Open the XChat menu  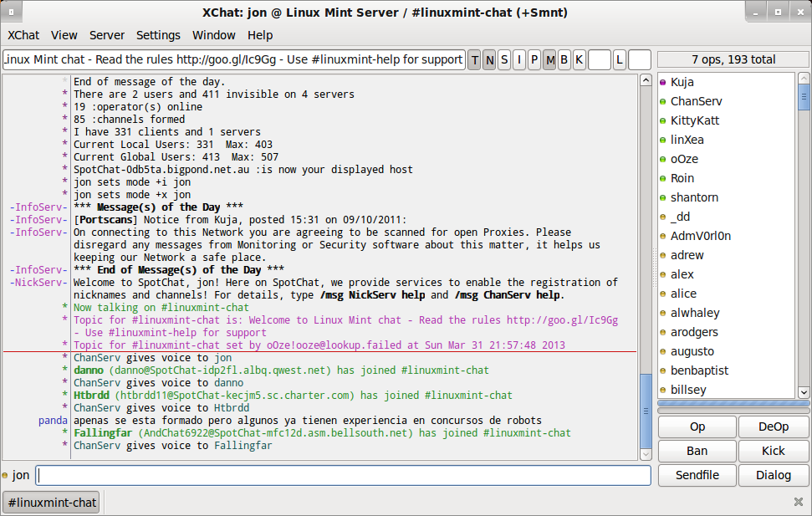(x=23, y=35)
